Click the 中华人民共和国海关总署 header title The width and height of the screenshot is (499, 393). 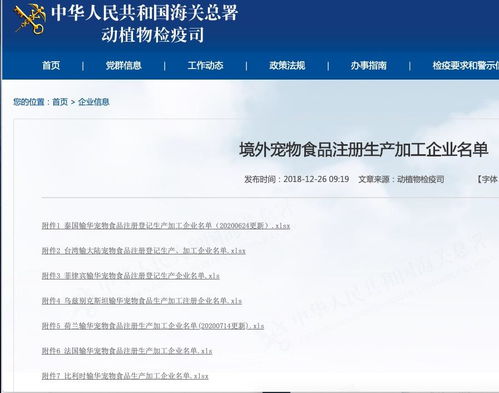(144, 13)
